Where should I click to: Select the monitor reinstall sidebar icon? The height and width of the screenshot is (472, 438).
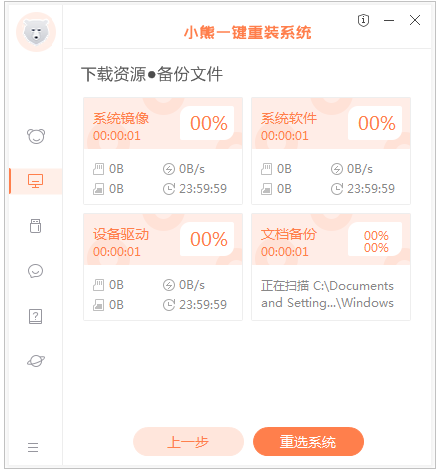(36, 181)
